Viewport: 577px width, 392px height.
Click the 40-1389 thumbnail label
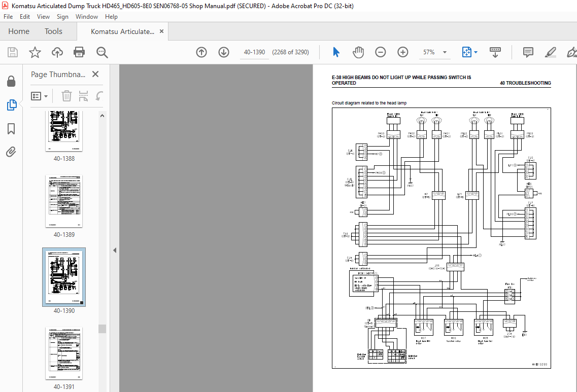point(64,235)
